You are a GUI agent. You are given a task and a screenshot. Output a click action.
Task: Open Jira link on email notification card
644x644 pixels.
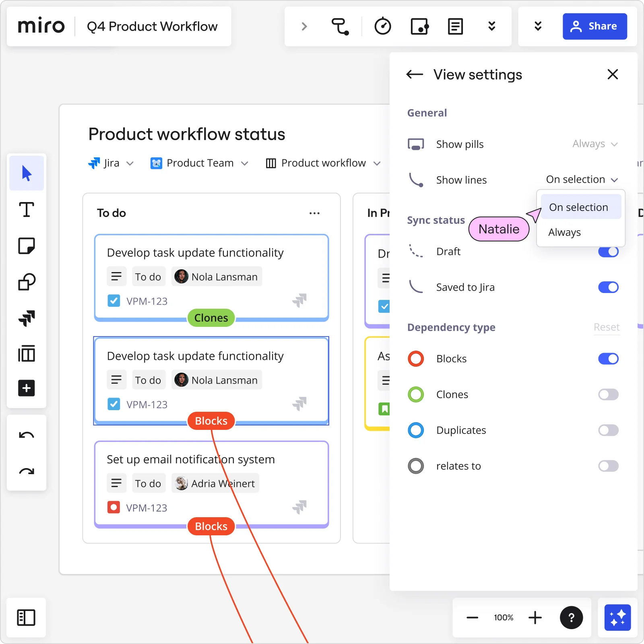[299, 507]
